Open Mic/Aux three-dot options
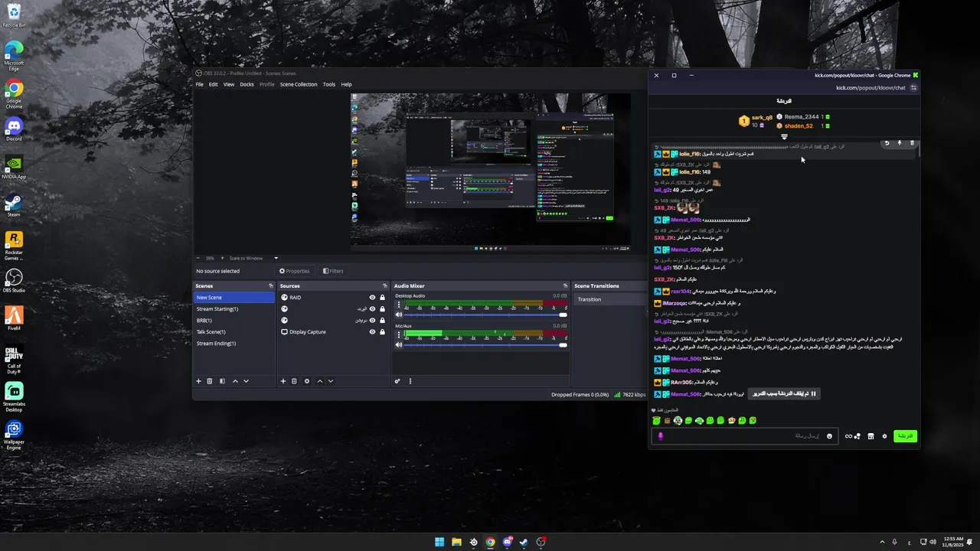The width and height of the screenshot is (980, 551). tap(399, 335)
